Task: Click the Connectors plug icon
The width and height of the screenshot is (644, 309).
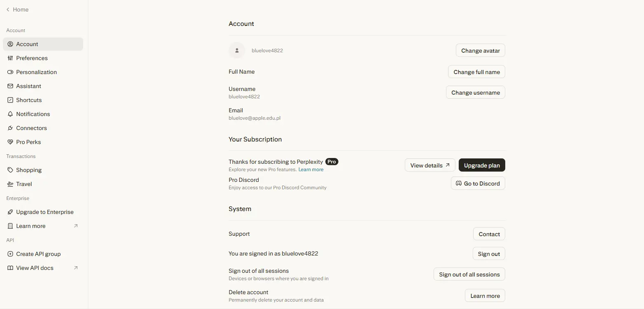Action: tap(10, 128)
